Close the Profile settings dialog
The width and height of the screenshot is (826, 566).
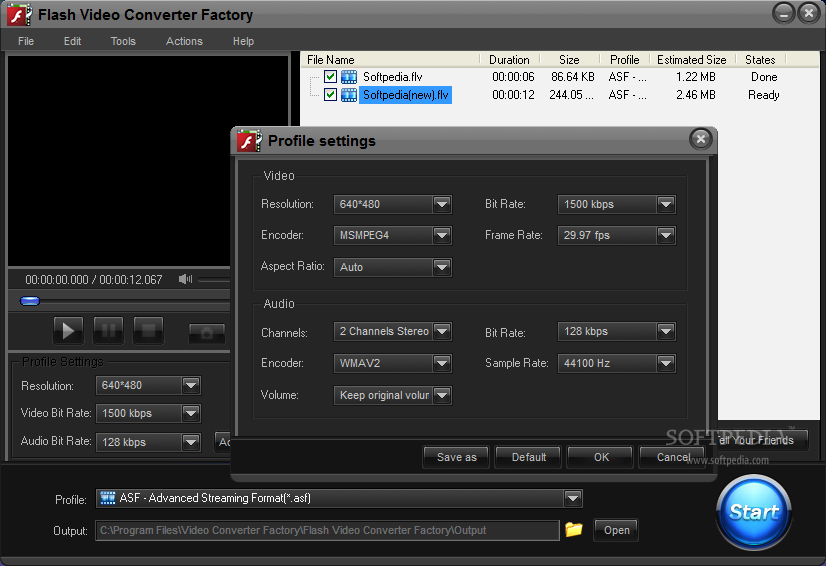701,139
